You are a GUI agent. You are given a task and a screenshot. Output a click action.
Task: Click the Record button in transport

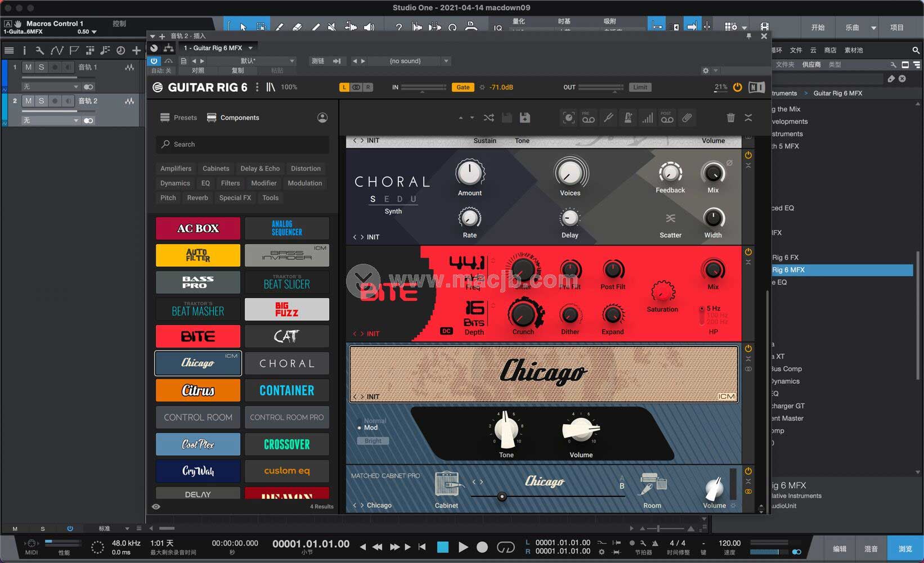(482, 547)
